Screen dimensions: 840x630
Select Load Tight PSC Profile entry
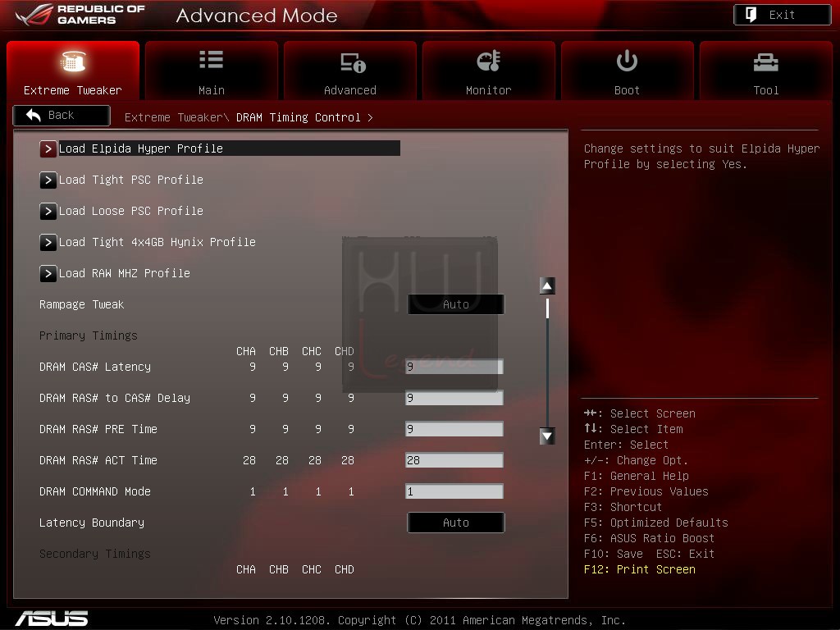[130, 180]
